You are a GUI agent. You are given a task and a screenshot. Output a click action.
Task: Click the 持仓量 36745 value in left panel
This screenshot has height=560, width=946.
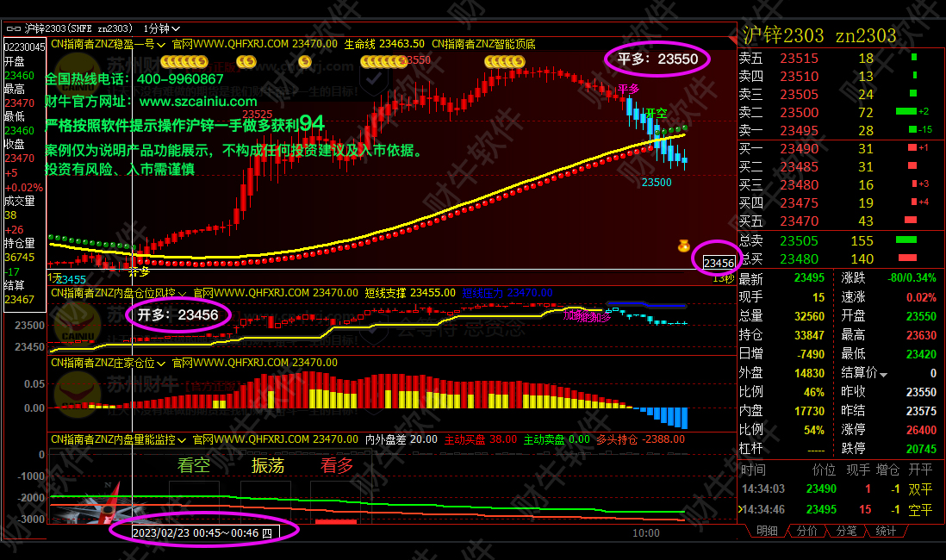tap(19, 257)
